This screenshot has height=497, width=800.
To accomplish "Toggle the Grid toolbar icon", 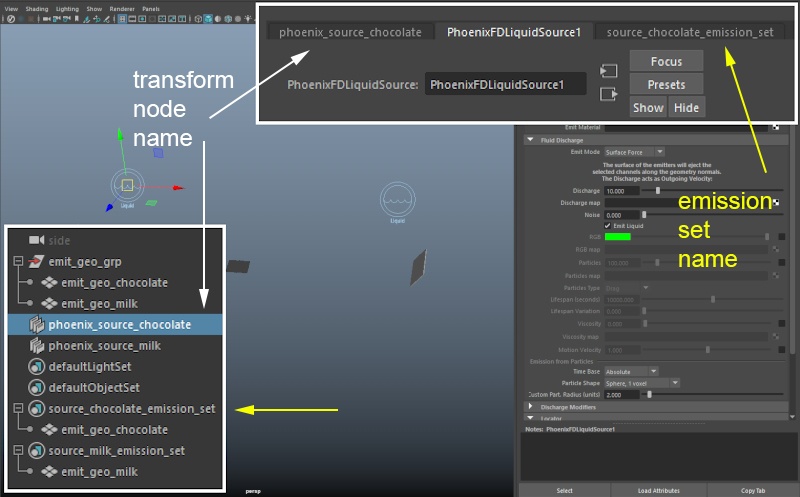I will (x=122, y=19).
